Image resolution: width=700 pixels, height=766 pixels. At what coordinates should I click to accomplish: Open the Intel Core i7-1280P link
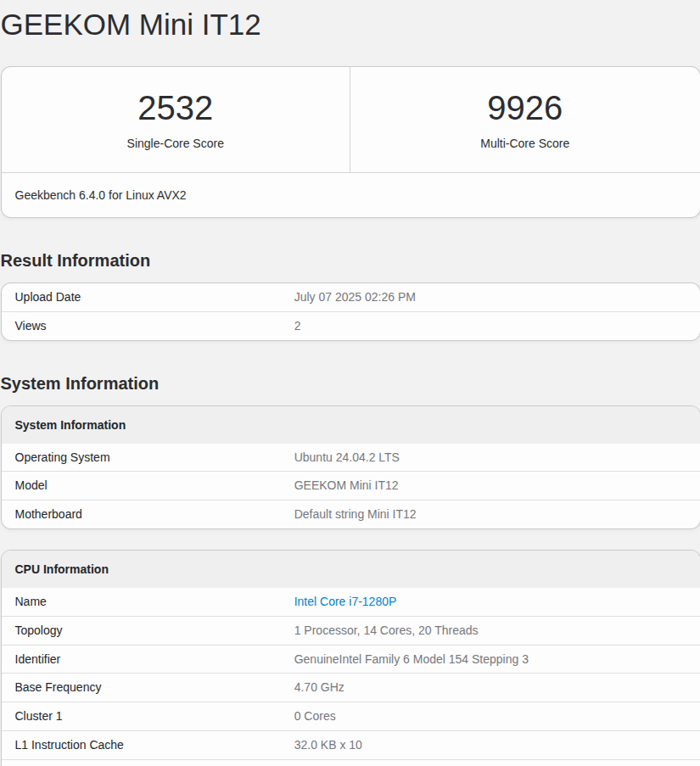click(x=344, y=601)
